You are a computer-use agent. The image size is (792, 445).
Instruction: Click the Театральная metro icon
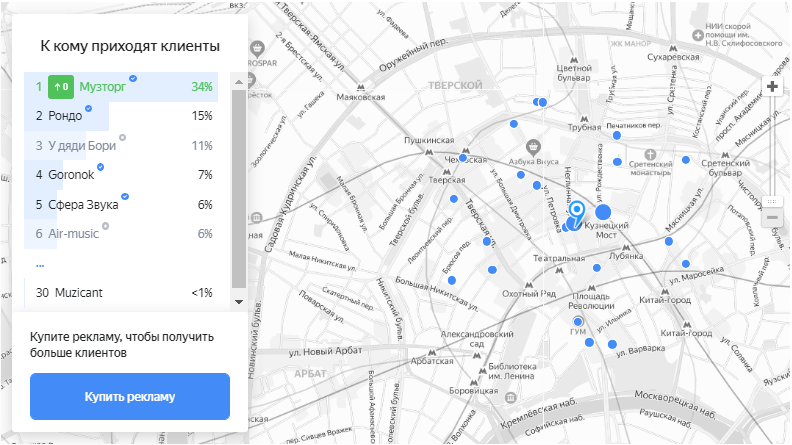[559, 270]
